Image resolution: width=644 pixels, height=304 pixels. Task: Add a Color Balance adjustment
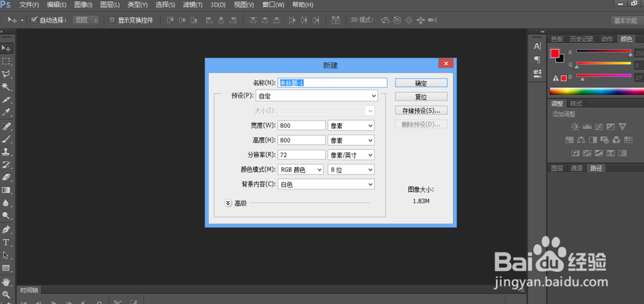[x=581, y=140]
